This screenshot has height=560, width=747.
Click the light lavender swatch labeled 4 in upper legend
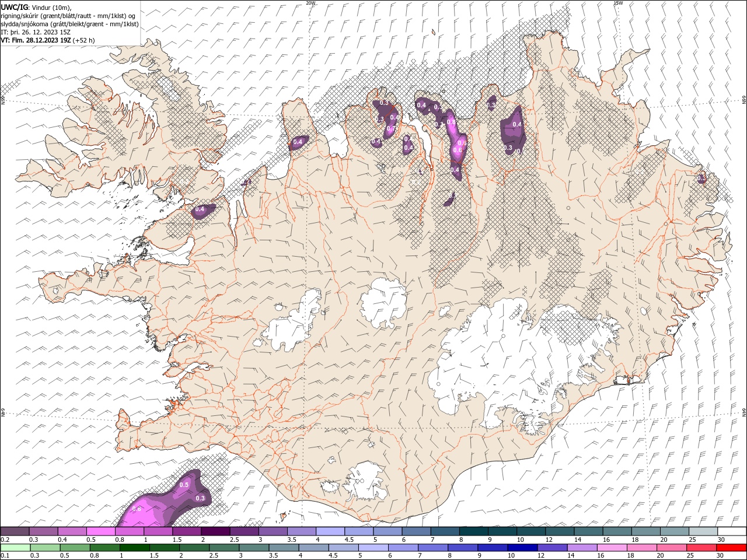(330, 531)
